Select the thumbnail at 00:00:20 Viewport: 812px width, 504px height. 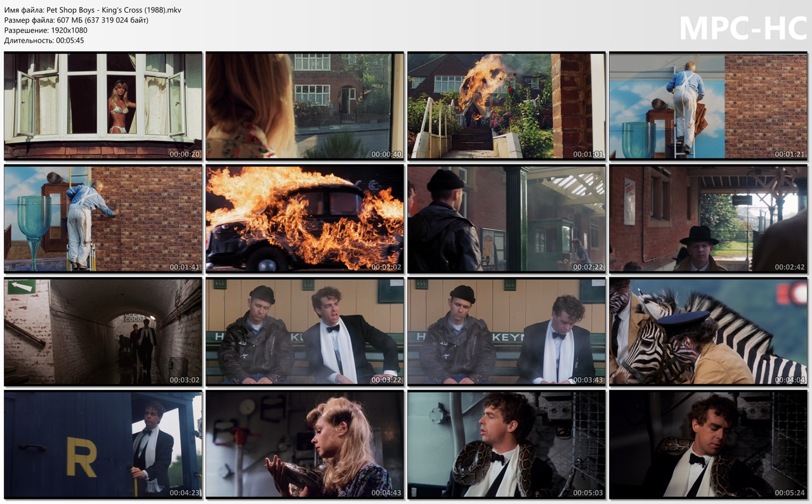103,106
